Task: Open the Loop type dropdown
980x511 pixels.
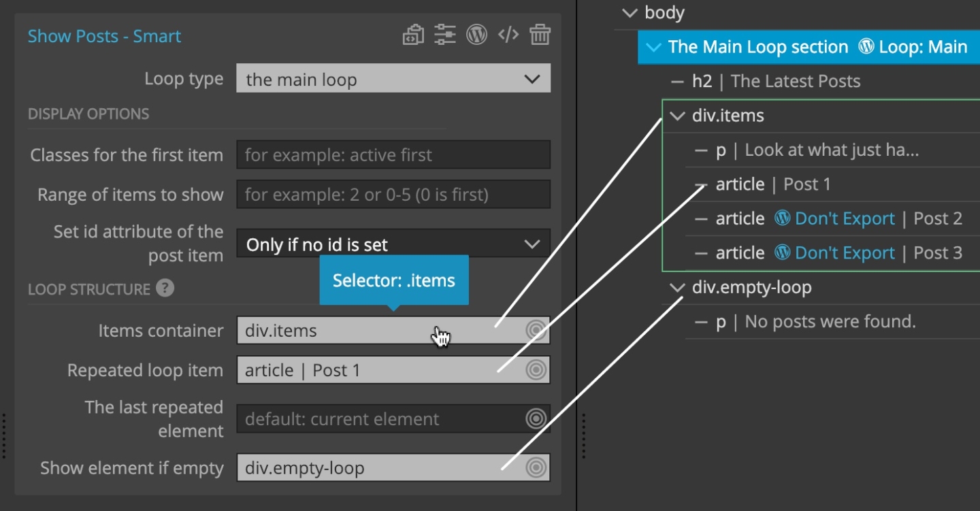Action: coord(393,78)
